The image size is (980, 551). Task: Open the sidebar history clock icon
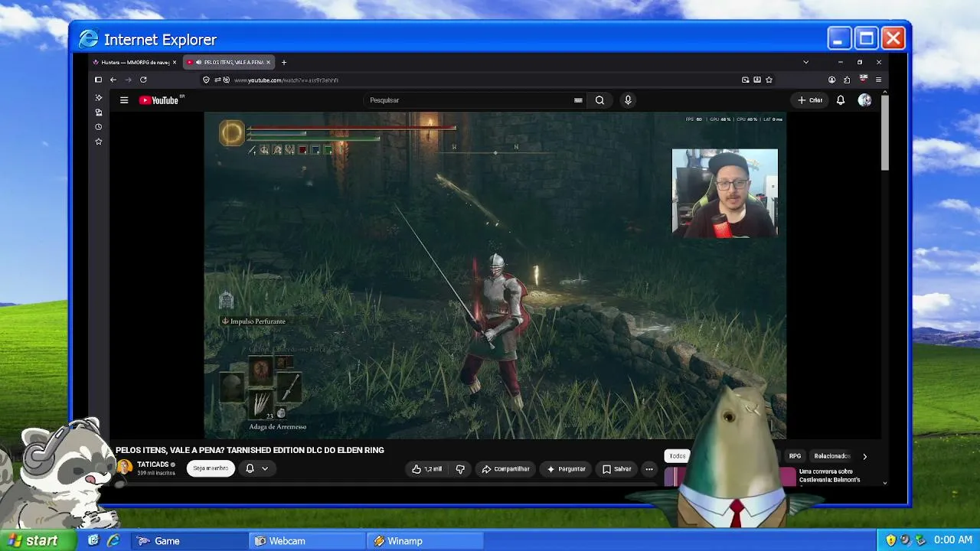[x=98, y=127]
